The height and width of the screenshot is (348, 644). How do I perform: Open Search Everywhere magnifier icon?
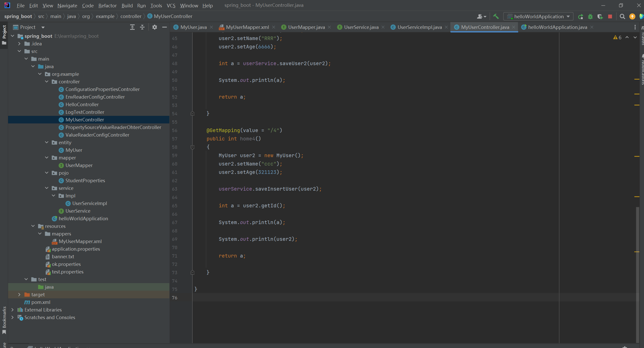622,16
